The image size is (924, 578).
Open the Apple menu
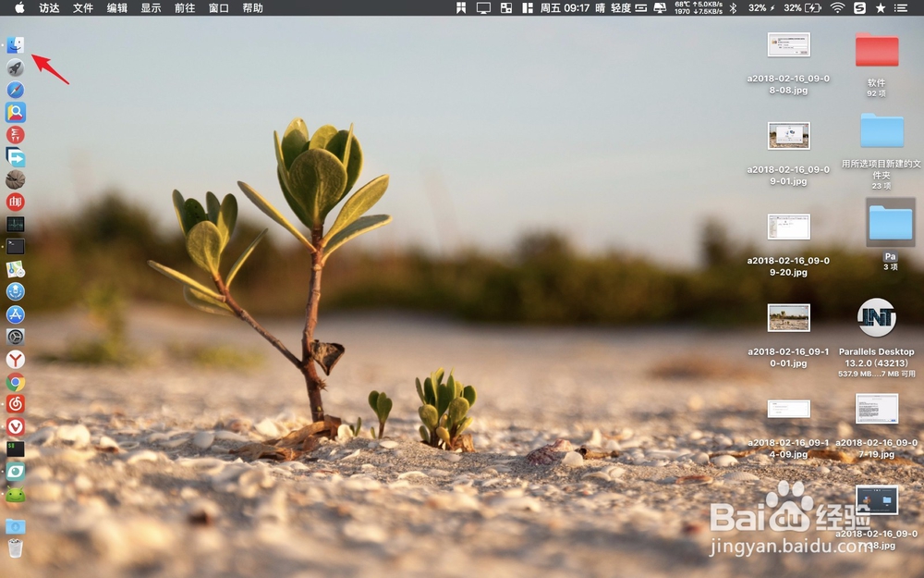click(19, 7)
